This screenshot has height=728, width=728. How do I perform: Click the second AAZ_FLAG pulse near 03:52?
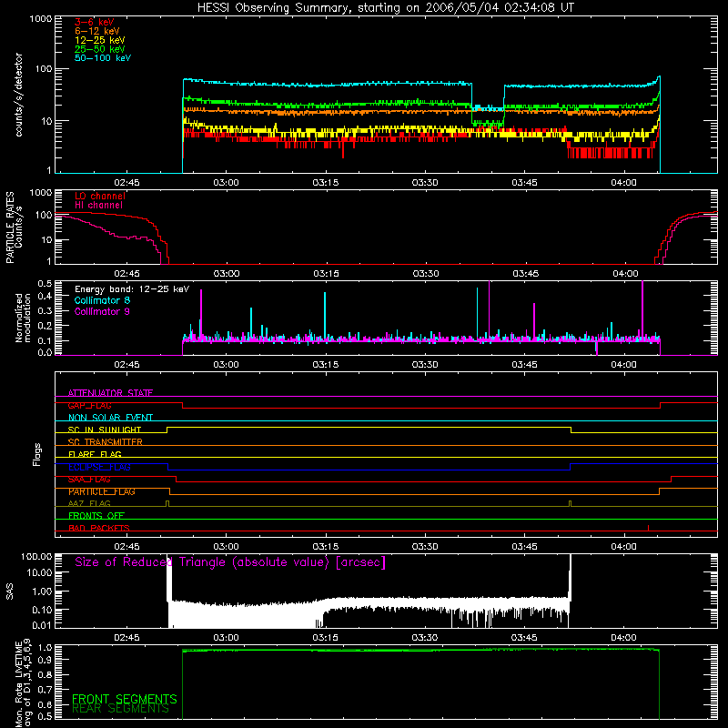tap(571, 504)
